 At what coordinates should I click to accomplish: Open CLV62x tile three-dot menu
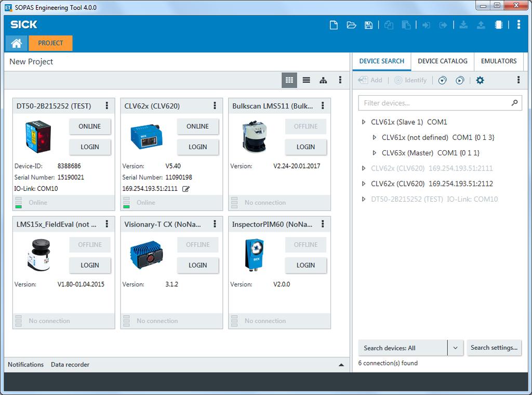coord(215,106)
